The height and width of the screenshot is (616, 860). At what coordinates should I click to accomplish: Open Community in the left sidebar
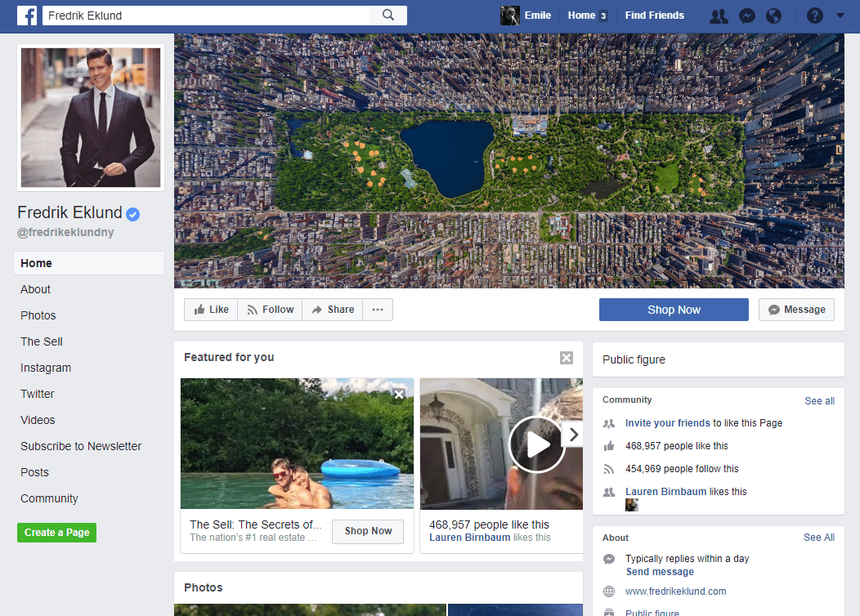[49, 498]
